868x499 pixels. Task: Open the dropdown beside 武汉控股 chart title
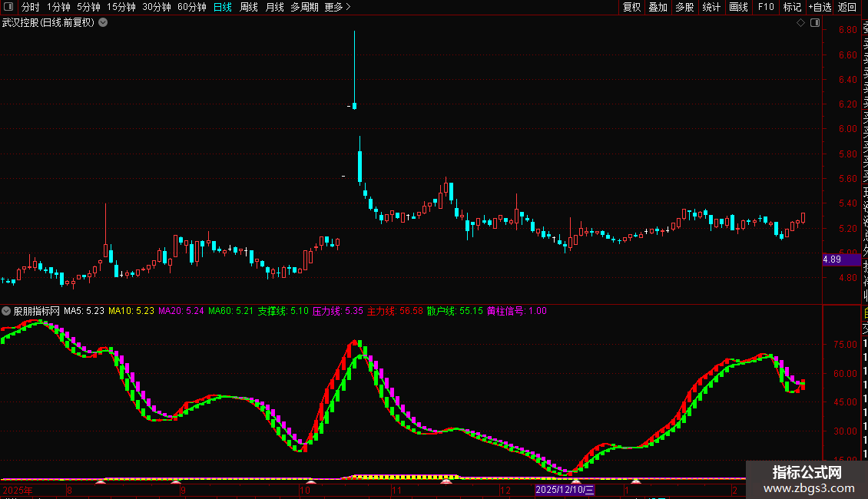pyautogui.click(x=103, y=23)
